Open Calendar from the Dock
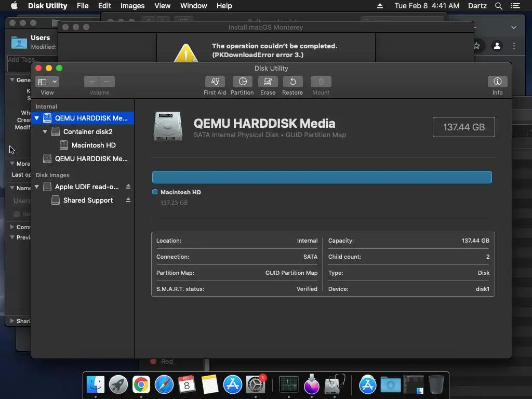The image size is (532, 399). [187, 385]
